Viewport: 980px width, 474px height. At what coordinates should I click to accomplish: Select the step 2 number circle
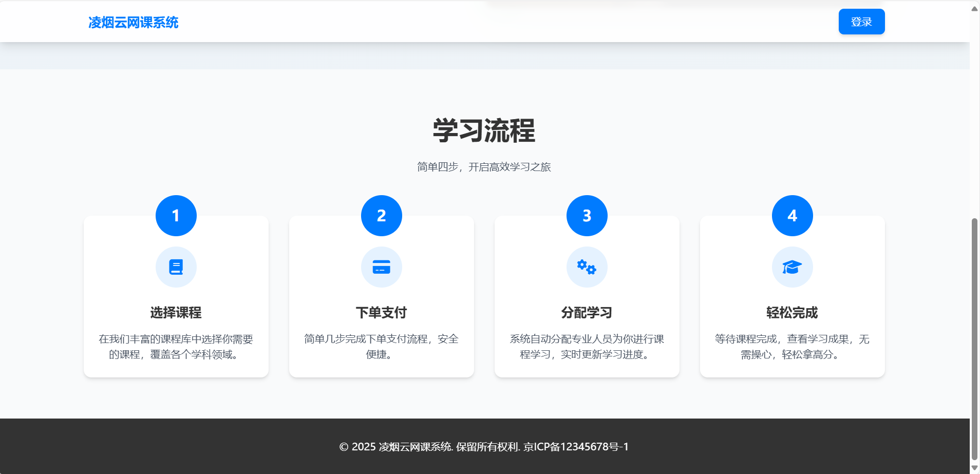(x=382, y=216)
